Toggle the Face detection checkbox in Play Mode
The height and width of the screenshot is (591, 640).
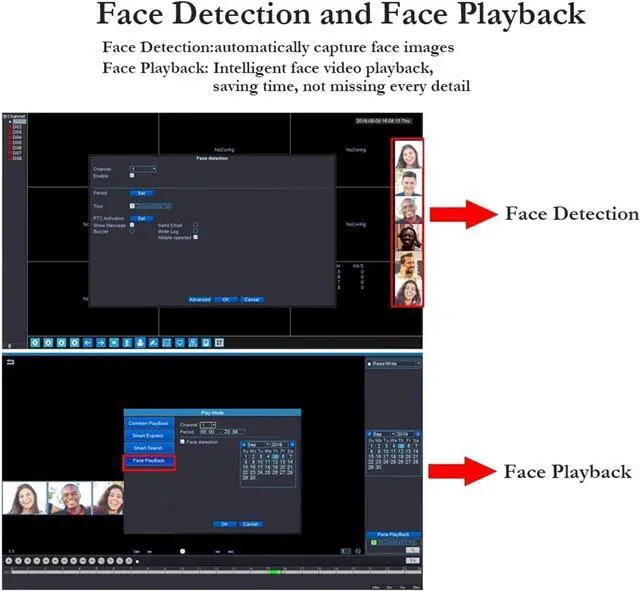click(181, 441)
